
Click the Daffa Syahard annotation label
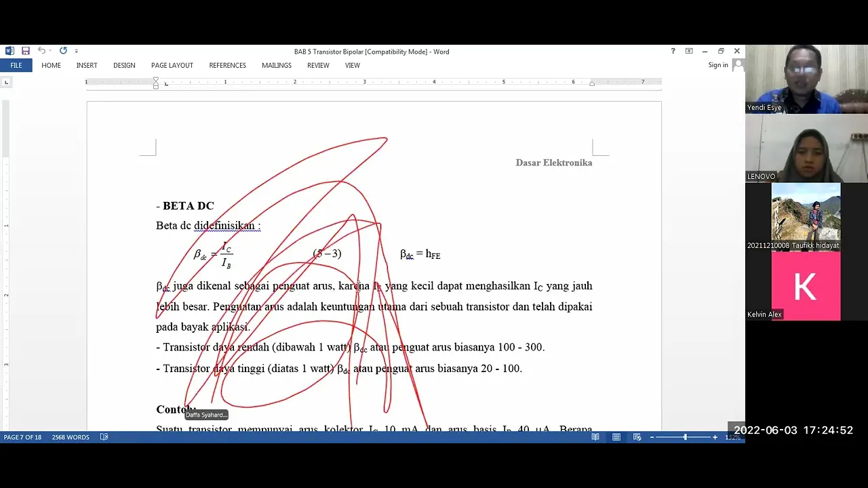[x=206, y=415]
